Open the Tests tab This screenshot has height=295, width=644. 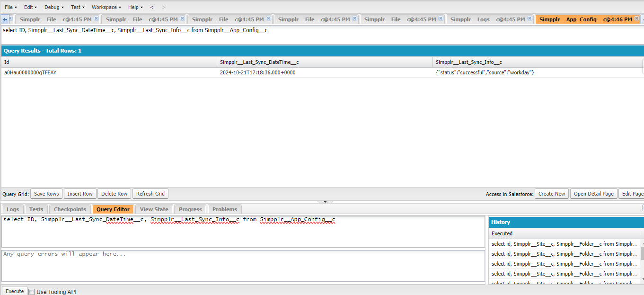pos(36,209)
